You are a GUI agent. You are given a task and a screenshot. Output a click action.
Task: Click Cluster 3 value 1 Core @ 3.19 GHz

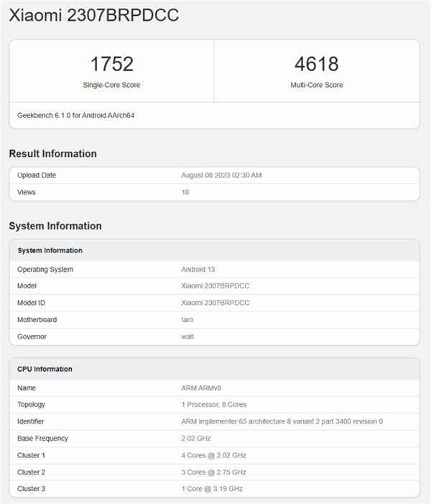[212, 489]
